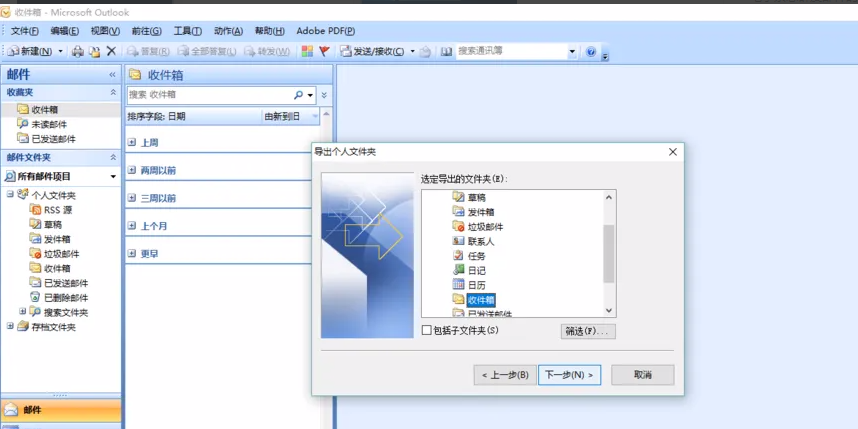Click 由新到旧 sort order header

pos(290,116)
